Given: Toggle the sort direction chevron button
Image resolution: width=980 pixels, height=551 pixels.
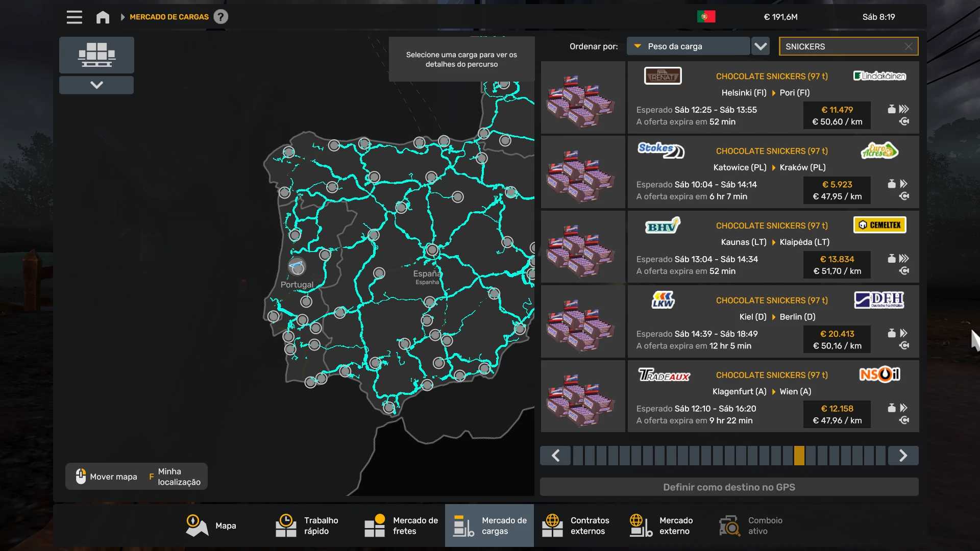Looking at the screenshot, I should pos(761,46).
